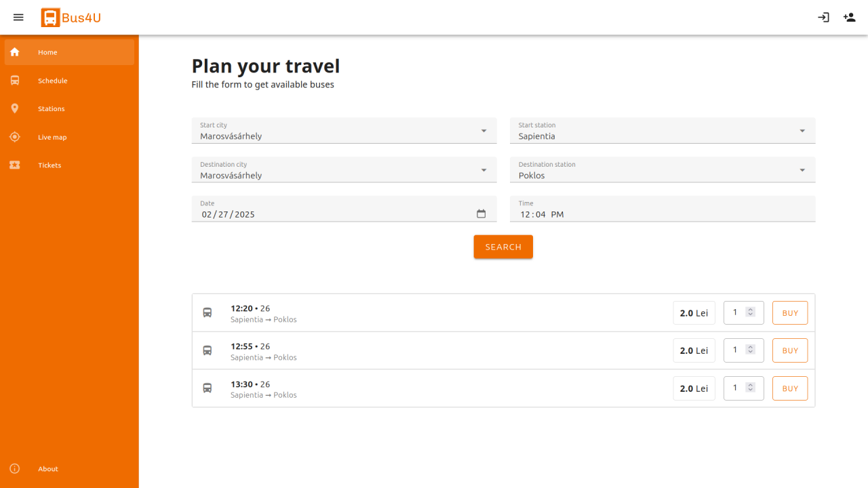The width and height of the screenshot is (868, 488).
Task: Open Live map from the sidebar
Action: (x=52, y=137)
